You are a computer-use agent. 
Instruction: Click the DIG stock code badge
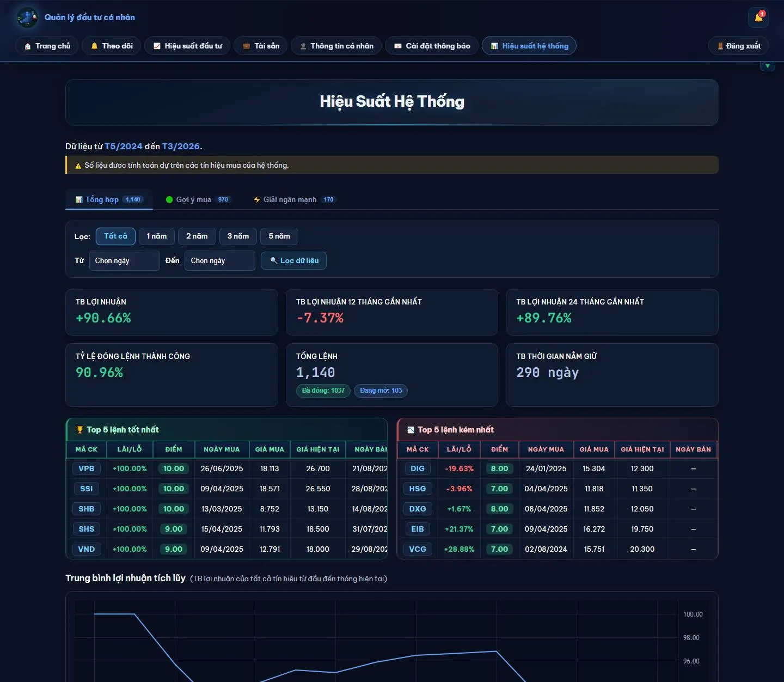click(418, 468)
